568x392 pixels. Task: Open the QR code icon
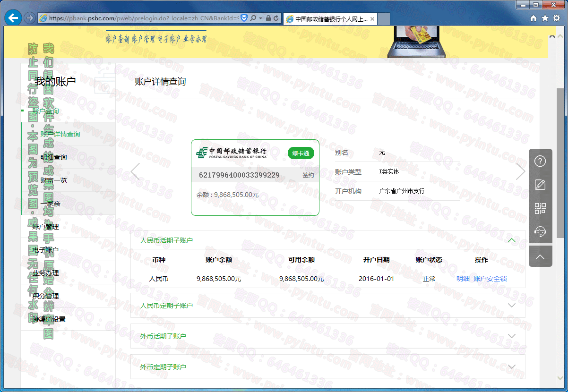[x=540, y=208]
